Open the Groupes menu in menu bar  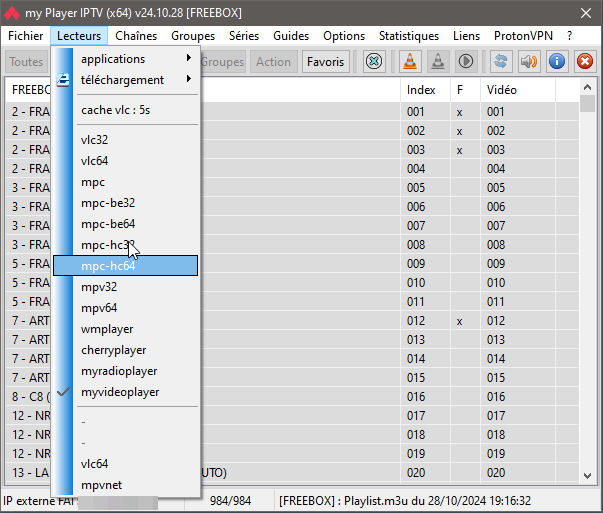click(x=193, y=36)
